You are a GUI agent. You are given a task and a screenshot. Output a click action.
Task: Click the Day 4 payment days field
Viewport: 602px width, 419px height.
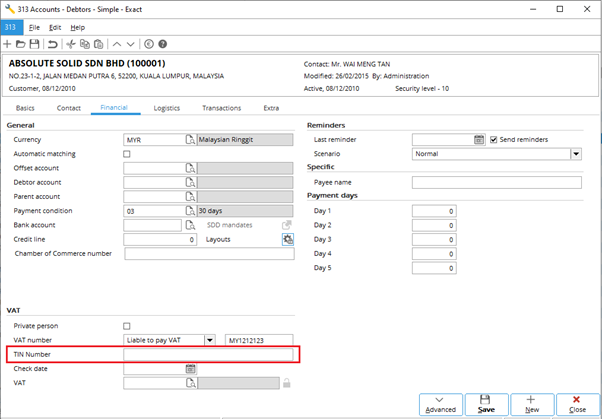click(434, 253)
